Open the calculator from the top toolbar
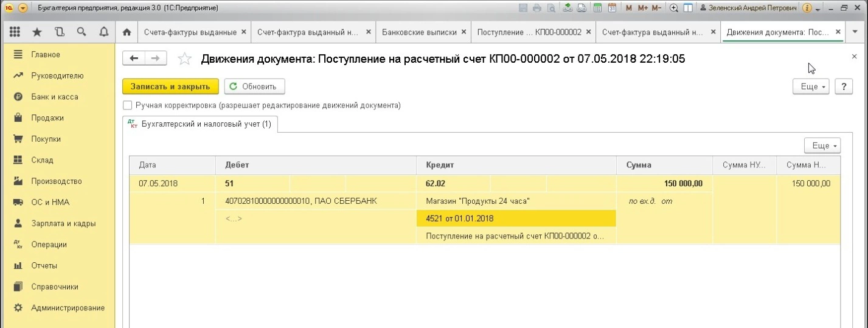This screenshot has width=868, height=328. pyautogui.click(x=598, y=9)
